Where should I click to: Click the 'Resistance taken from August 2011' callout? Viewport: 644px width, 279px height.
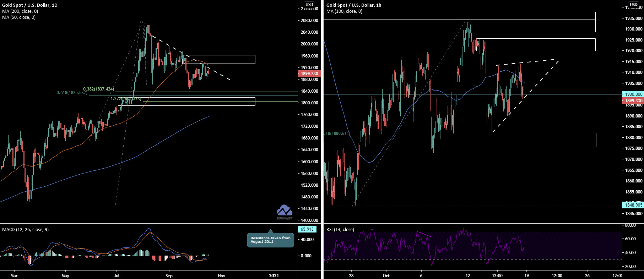270,240
